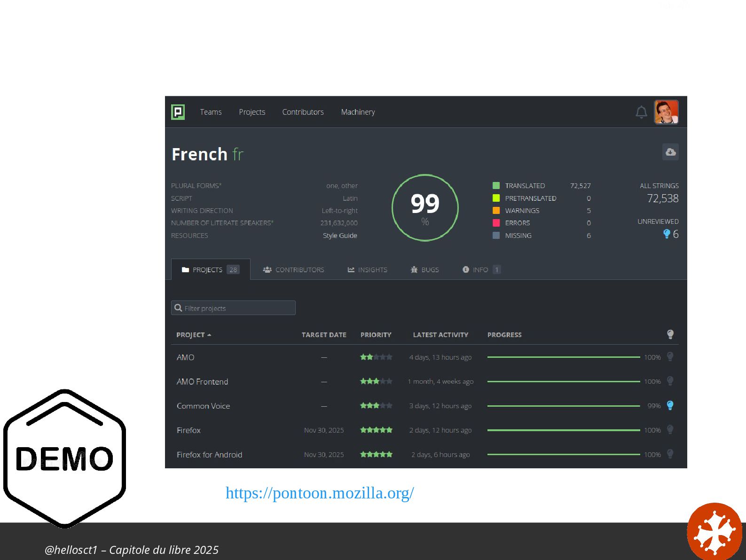Click the lightbulb icon in table header
The width and height of the screenshot is (746, 560).
click(670, 334)
